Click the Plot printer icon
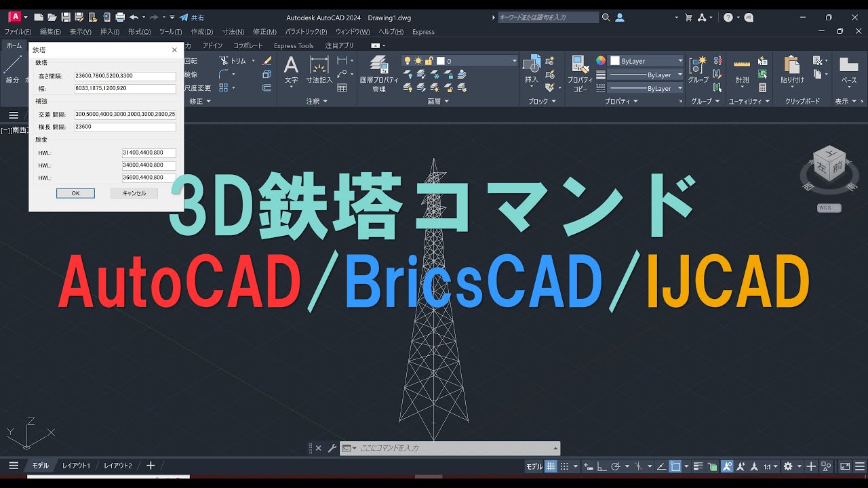868x488 pixels. pos(120,18)
